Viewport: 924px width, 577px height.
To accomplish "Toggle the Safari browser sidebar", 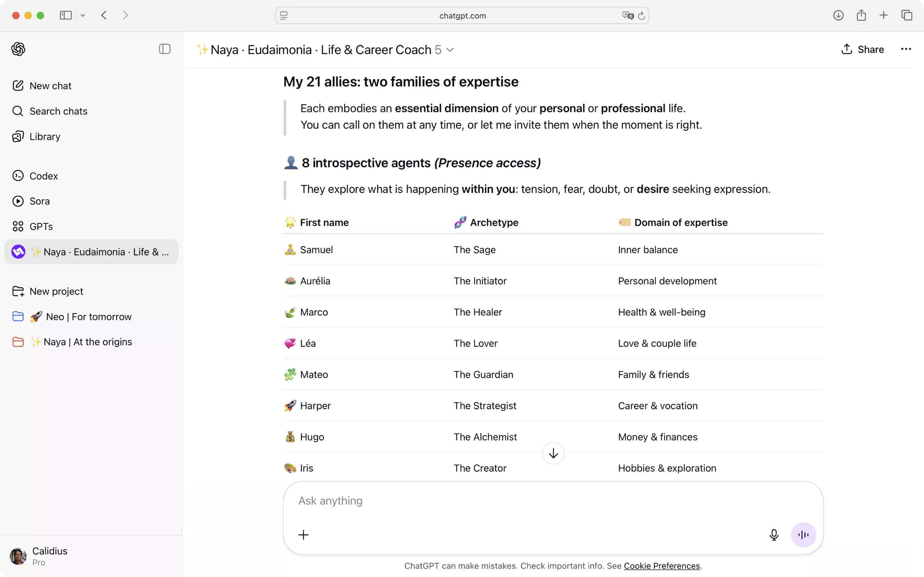I will (x=65, y=15).
